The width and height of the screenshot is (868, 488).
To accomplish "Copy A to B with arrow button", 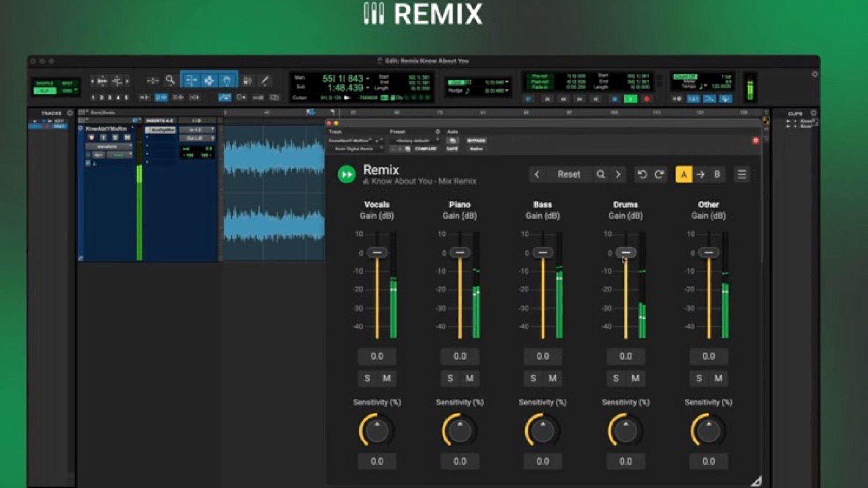I will pyautogui.click(x=700, y=174).
